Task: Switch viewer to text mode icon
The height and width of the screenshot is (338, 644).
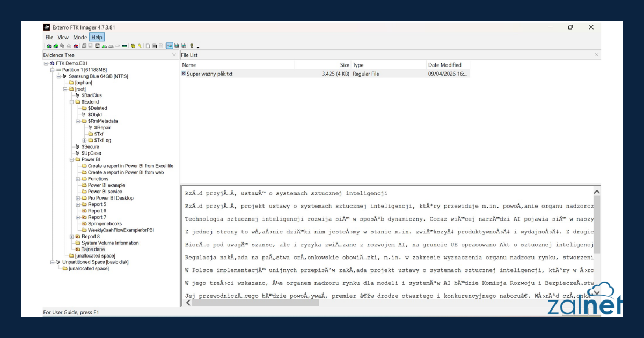Action: click(177, 46)
